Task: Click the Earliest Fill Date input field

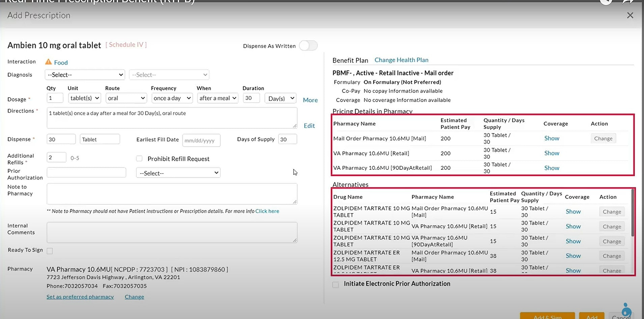Action: [201, 140]
